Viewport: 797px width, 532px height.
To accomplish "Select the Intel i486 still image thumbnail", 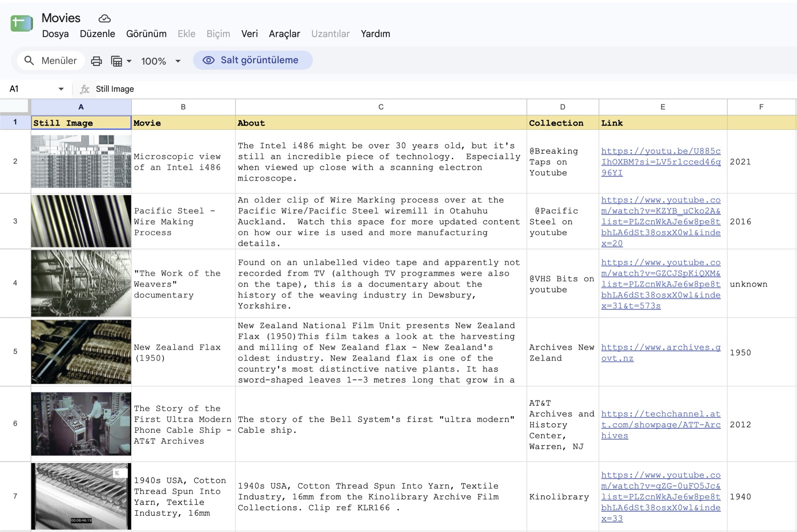I will click(x=81, y=161).
